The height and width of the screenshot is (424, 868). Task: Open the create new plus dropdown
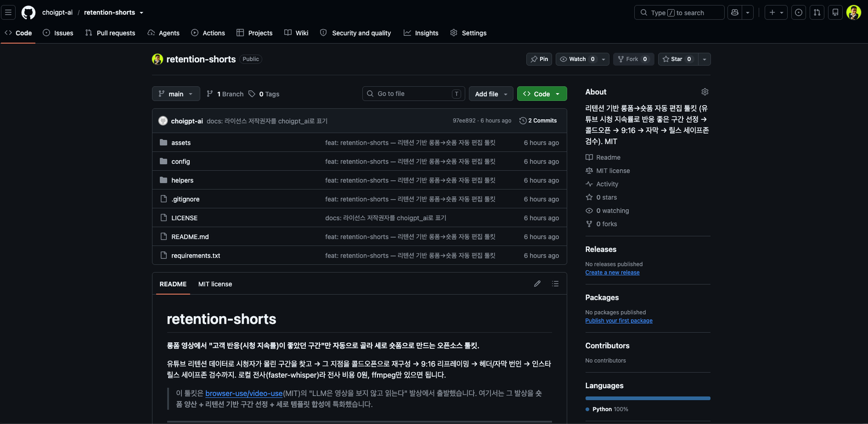[x=776, y=12]
